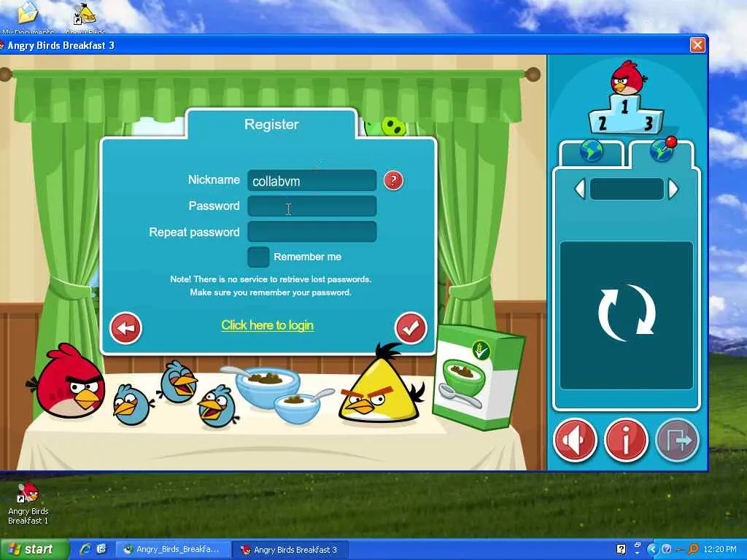Click the 'Make sure you remember your password' note

tap(271, 292)
